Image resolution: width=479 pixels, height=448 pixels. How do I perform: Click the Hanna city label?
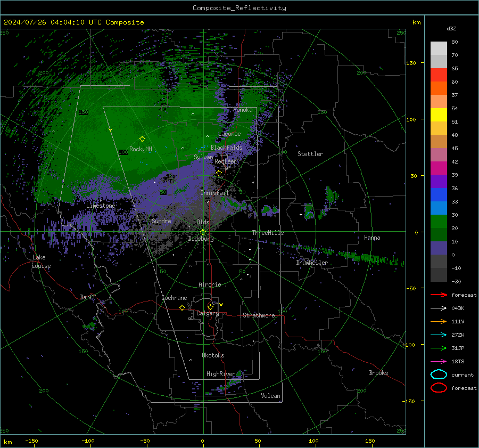(372, 238)
